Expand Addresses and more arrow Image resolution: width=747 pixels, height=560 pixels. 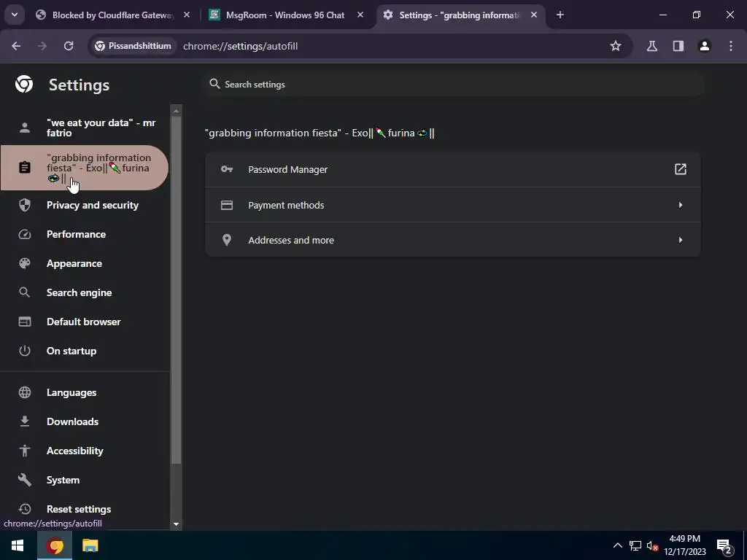pos(681,240)
